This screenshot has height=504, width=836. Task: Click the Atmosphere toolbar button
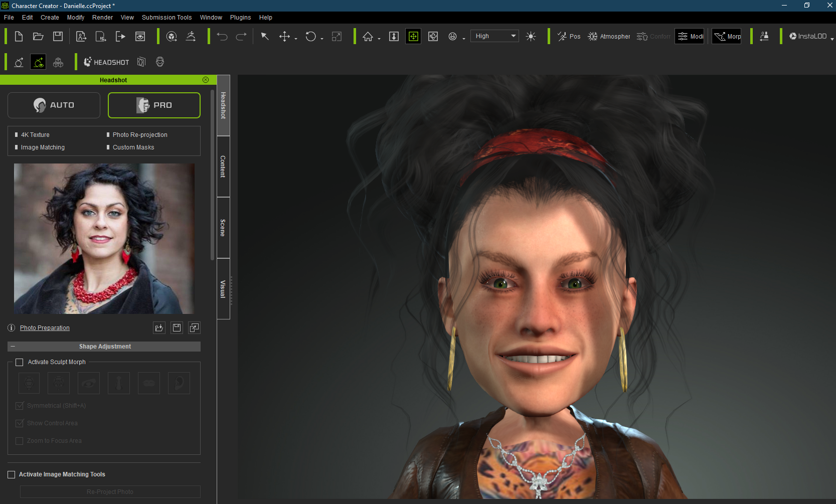point(609,36)
